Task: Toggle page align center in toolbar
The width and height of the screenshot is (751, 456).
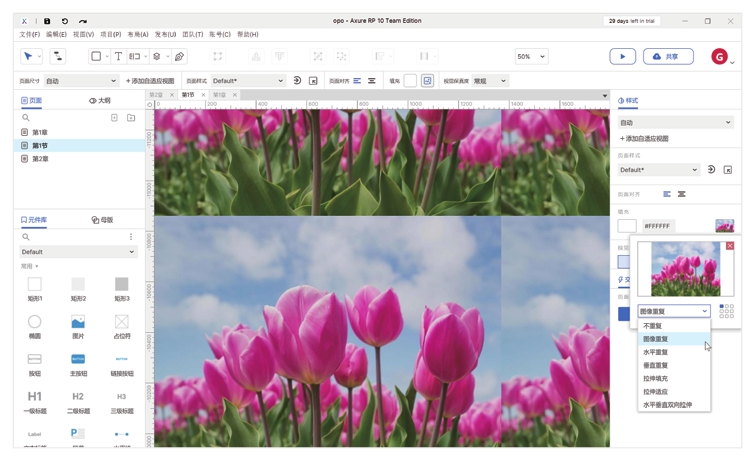Action: [372, 81]
